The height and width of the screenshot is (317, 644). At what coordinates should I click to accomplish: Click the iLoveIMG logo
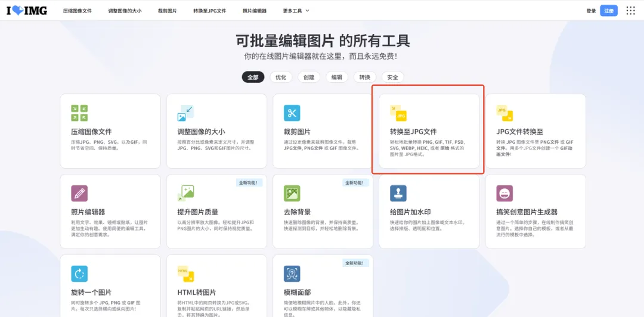(27, 11)
